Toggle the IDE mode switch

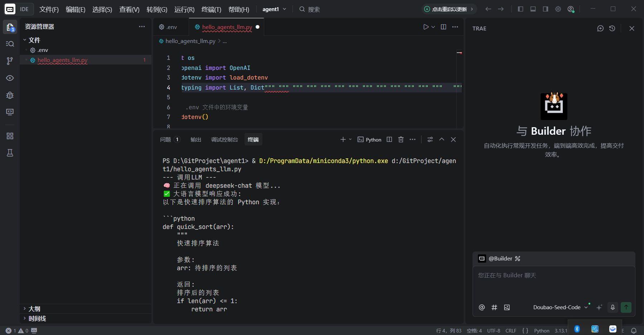coord(19,9)
